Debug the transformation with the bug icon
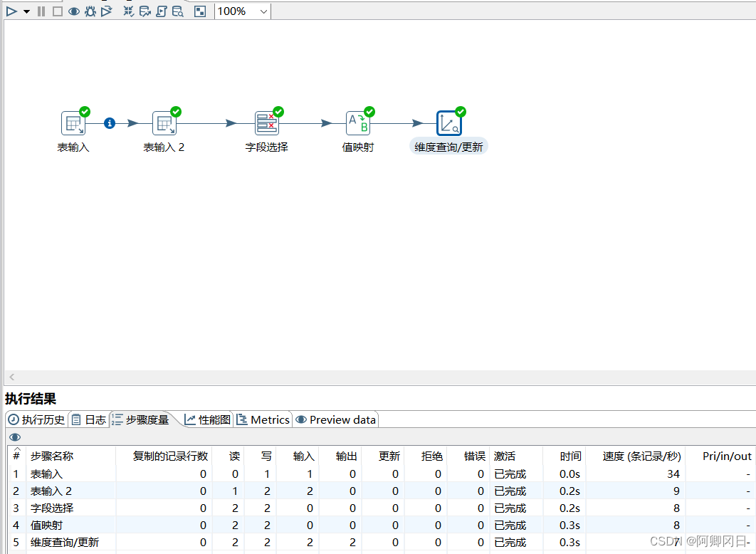This screenshot has height=554, width=756. tap(90, 11)
